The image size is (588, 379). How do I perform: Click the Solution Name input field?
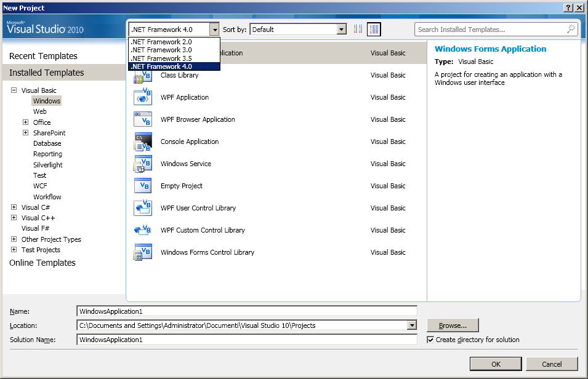coord(247,340)
